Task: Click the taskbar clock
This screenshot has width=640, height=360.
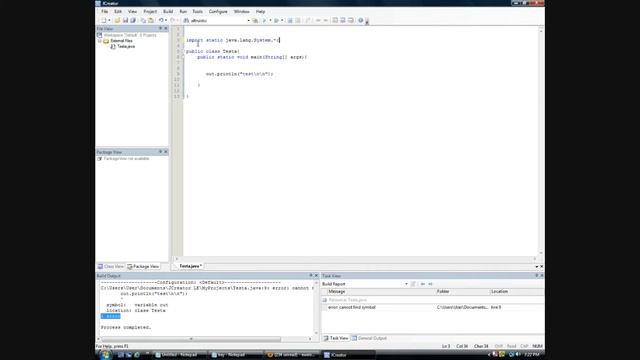Action: coord(532,355)
